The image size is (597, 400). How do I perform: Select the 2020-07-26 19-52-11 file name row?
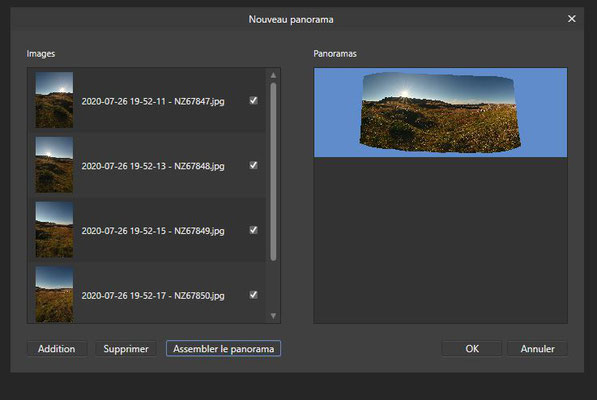point(147,100)
